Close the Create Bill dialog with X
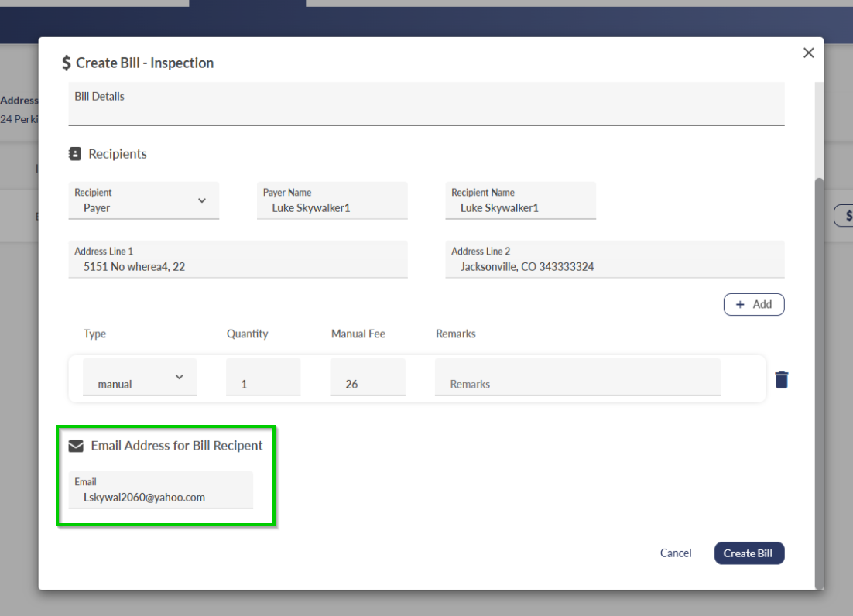The height and width of the screenshot is (616, 853). [809, 53]
